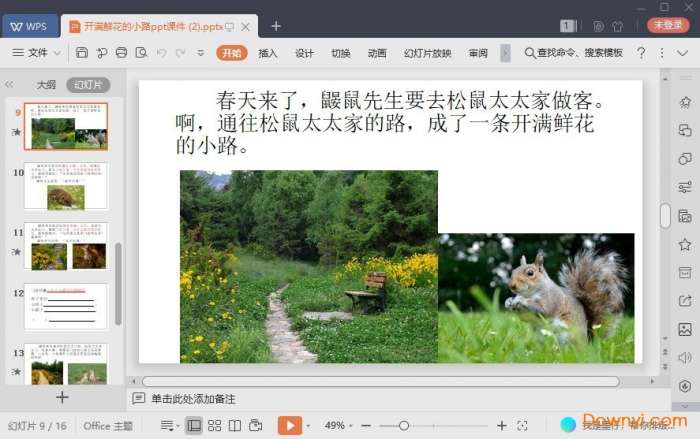
Task: Close the 开满鲜花的小路 document tab
Action: pyautogui.click(x=246, y=27)
